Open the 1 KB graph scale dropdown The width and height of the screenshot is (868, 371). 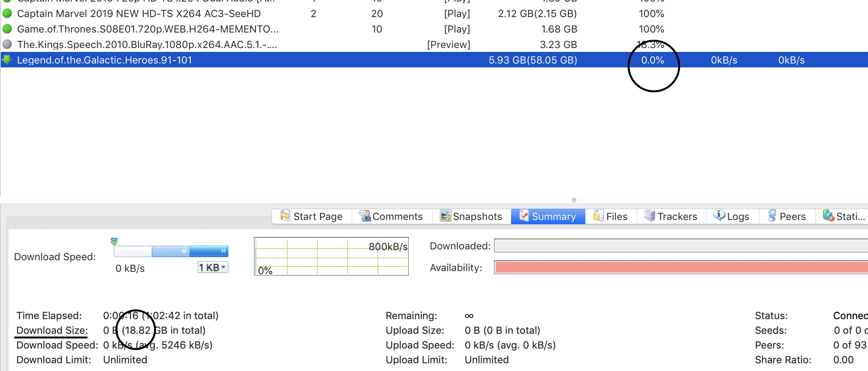pos(212,267)
